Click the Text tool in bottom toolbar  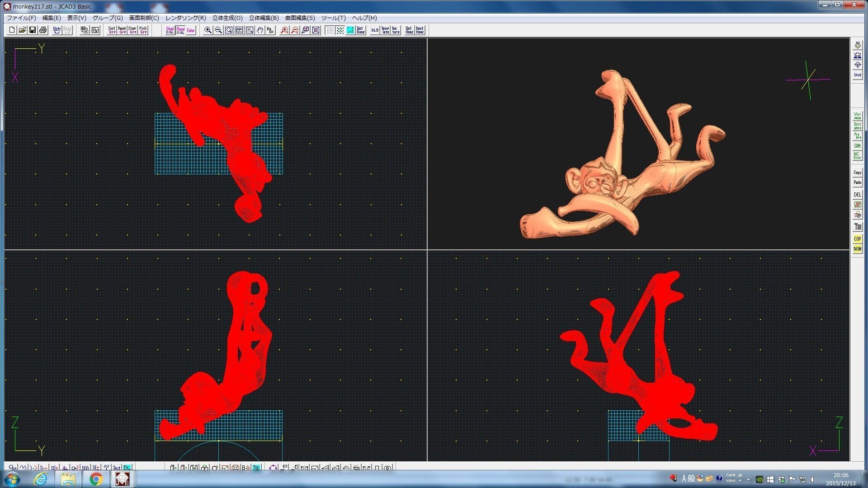point(117,468)
